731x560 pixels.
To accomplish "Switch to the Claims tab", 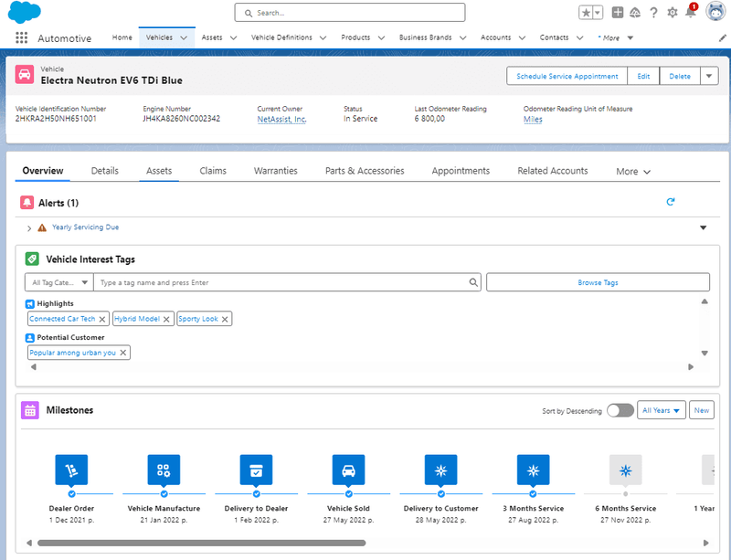I will (x=213, y=171).
